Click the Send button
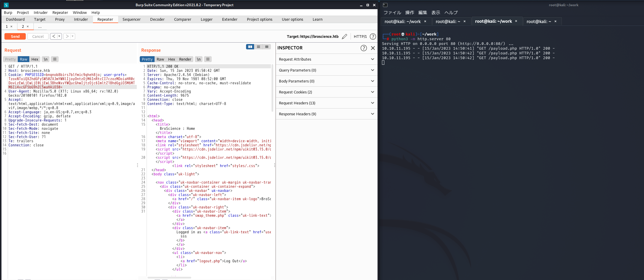 pos(15,36)
